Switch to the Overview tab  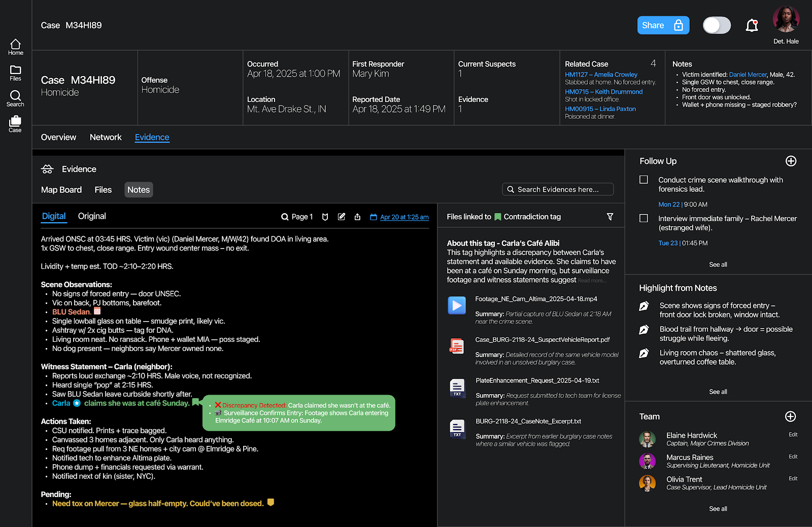[58, 137]
